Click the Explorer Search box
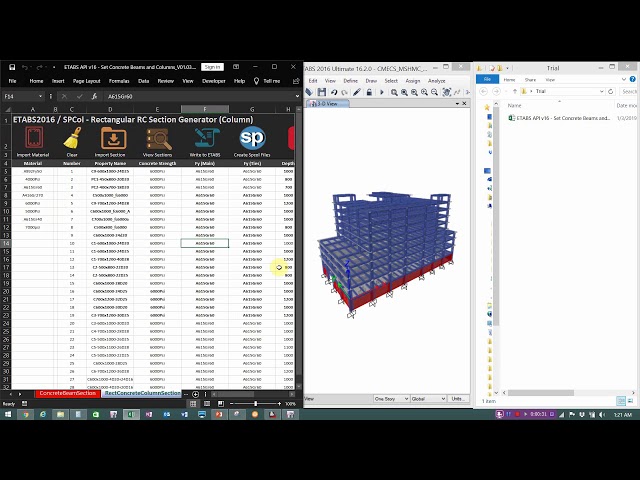Image resolution: width=640 pixels, height=480 pixels. [629, 91]
